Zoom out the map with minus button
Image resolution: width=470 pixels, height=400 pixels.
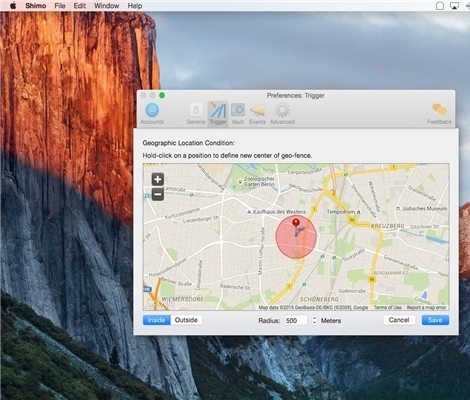[x=158, y=194]
